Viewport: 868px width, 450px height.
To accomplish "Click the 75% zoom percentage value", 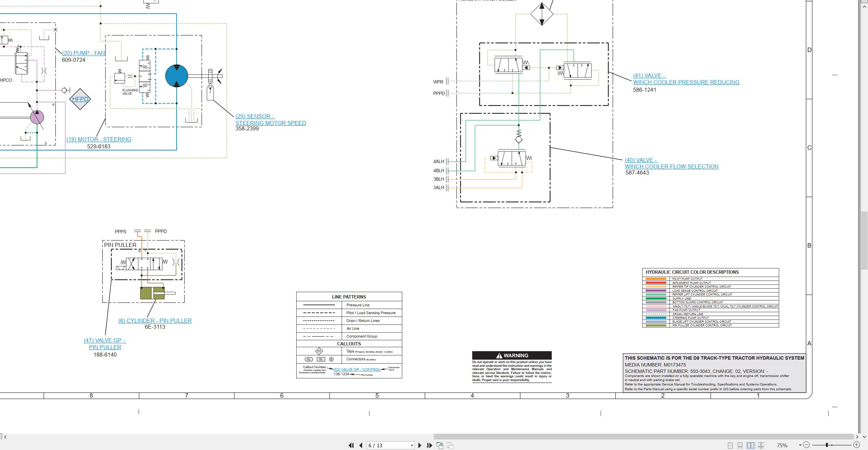I will 782,445.
